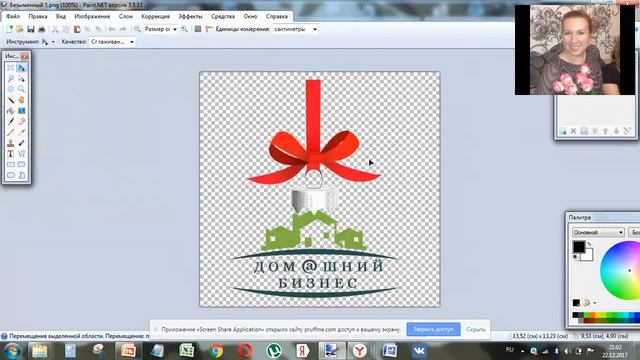Select the Zoom tool in Tools panel
Viewport: 640px width, 360px height.
21,89
